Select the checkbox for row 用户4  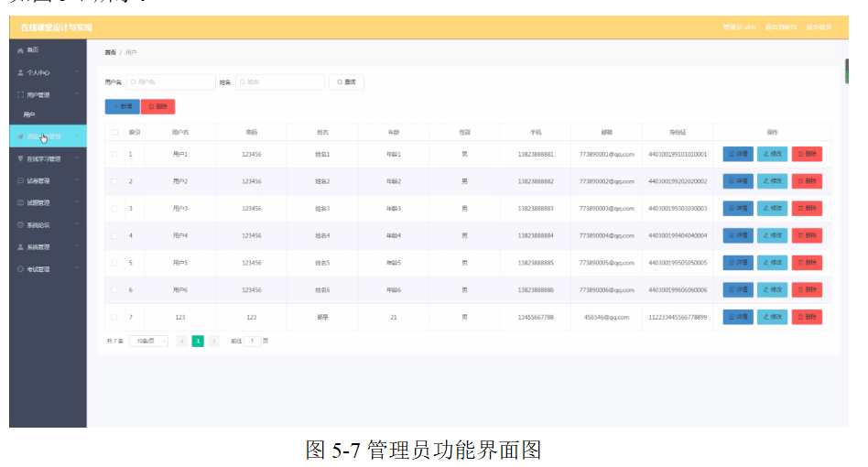(x=114, y=235)
